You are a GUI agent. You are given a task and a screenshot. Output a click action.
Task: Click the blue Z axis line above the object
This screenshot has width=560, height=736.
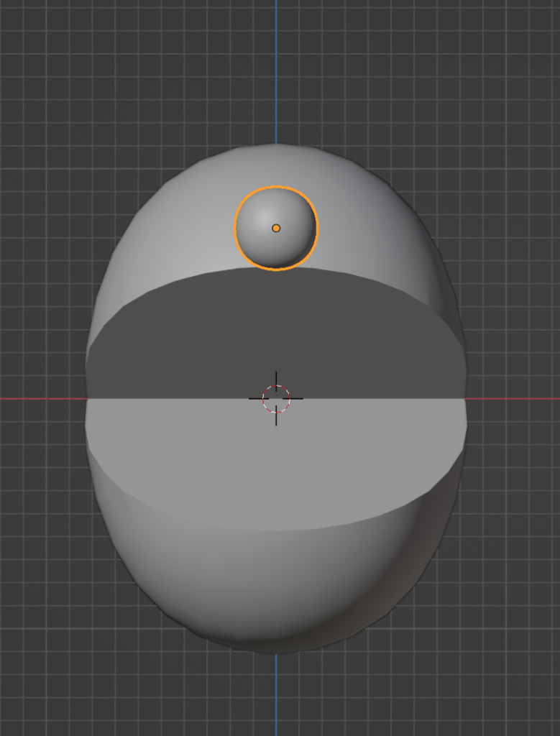coord(276,72)
